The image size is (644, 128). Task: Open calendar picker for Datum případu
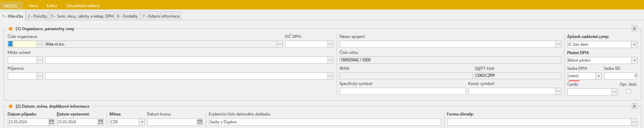coord(51,122)
